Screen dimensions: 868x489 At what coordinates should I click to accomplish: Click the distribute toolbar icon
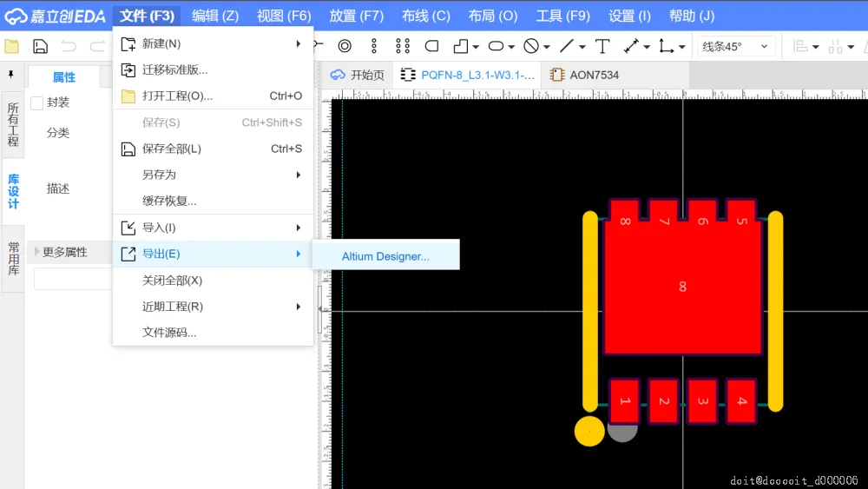[x=835, y=47]
